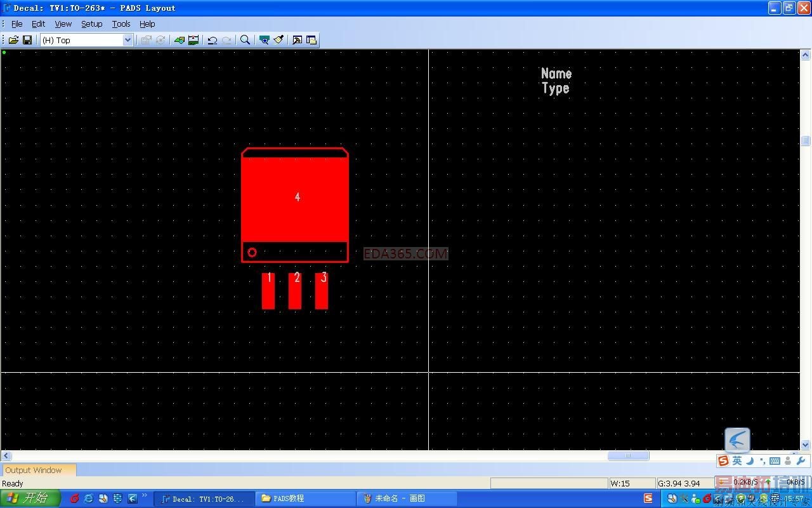Toggle the 英 English/Chinese input mode
This screenshot has width=812, height=508.
tap(737, 461)
